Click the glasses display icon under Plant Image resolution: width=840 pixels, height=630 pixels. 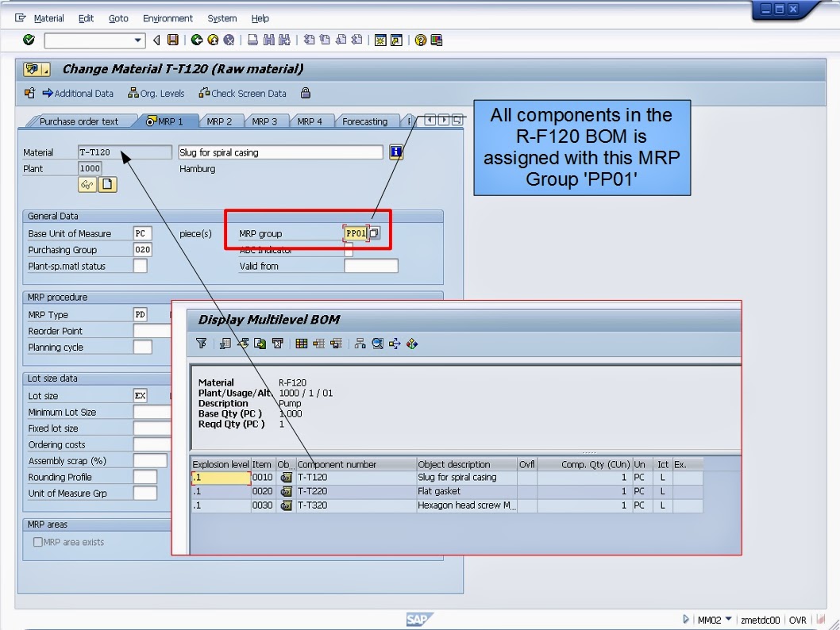pos(87,185)
